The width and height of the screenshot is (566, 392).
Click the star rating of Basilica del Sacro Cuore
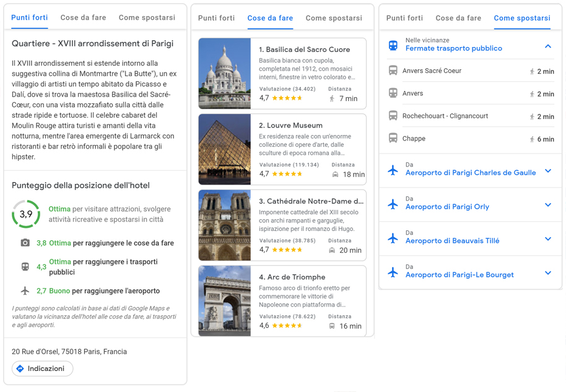click(287, 98)
